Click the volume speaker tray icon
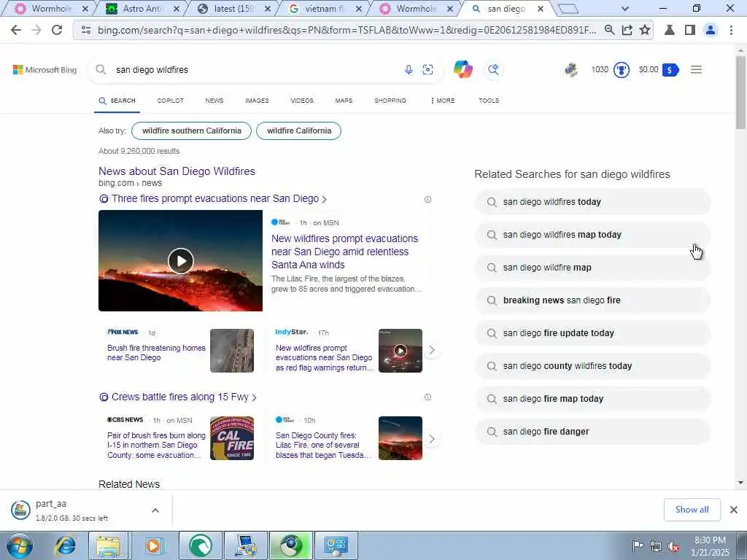Image resolution: width=747 pixels, height=560 pixels. point(673,546)
